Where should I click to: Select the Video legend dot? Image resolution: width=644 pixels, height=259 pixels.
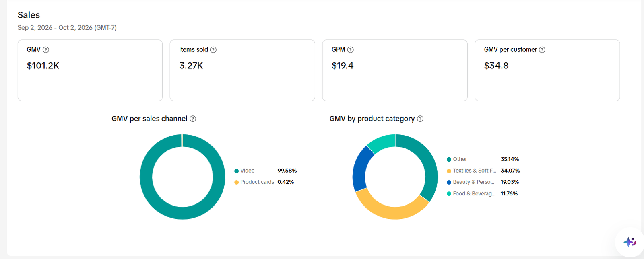click(x=237, y=171)
